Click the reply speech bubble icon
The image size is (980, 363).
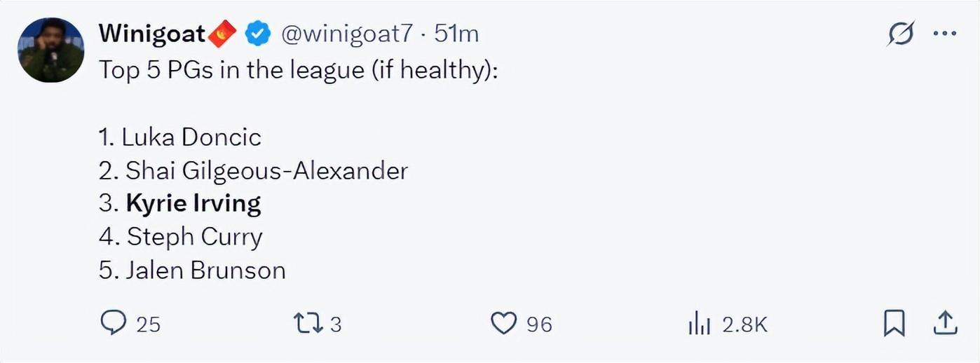(x=113, y=323)
